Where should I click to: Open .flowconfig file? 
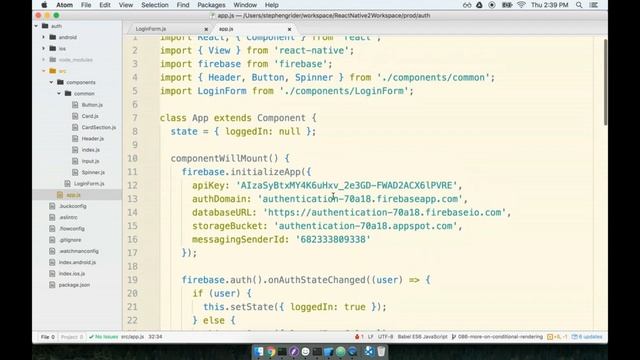pos(71,229)
